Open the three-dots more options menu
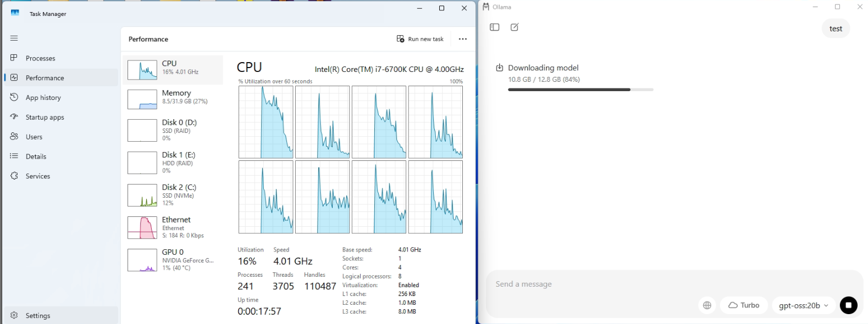Screen dimensions: 868x324 coord(463,39)
